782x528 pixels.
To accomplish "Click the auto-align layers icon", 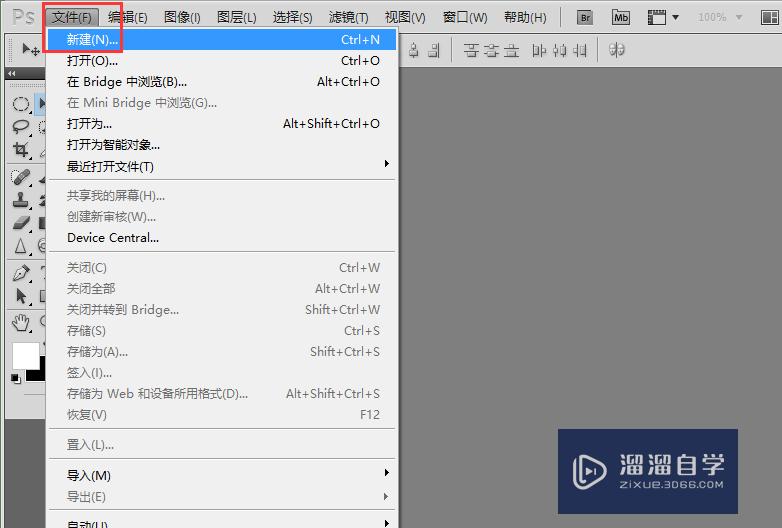I will [x=616, y=50].
